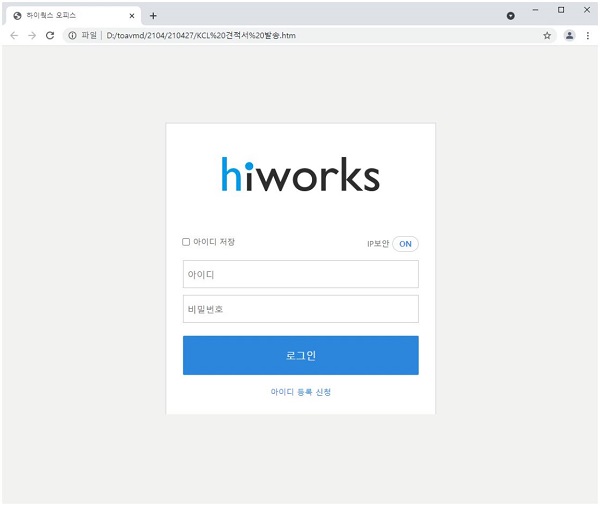This screenshot has width=600, height=507.
Task: Open the Chrome three-dot menu
Action: (588, 36)
